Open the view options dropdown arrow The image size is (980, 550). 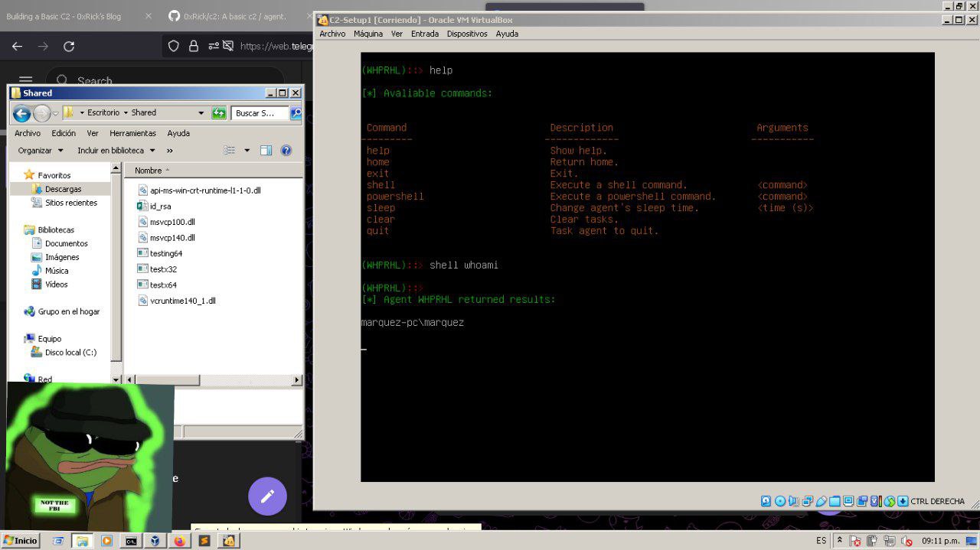(247, 151)
